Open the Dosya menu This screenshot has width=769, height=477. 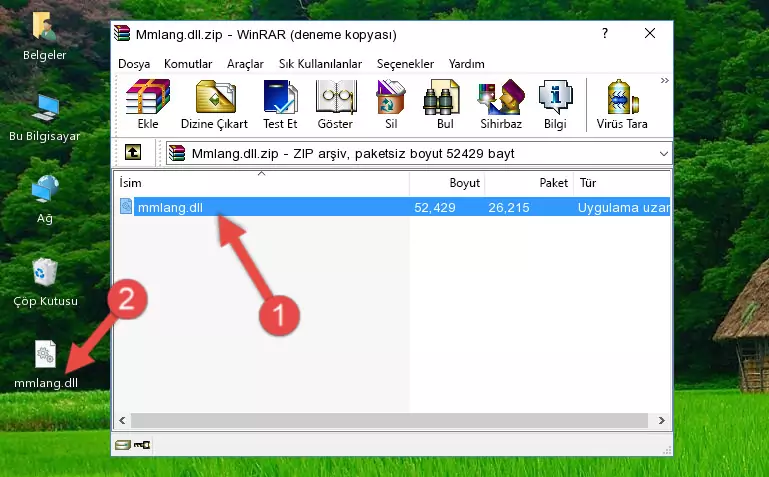(x=134, y=64)
